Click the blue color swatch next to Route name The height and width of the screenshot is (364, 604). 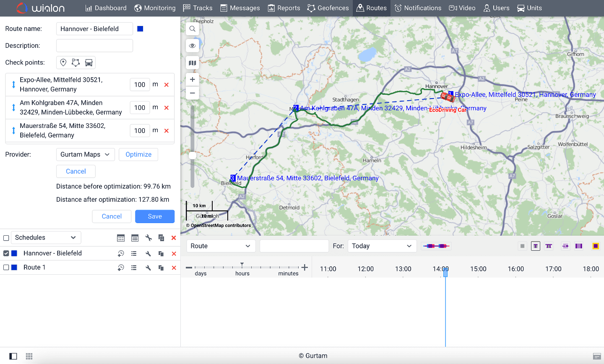(140, 29)
